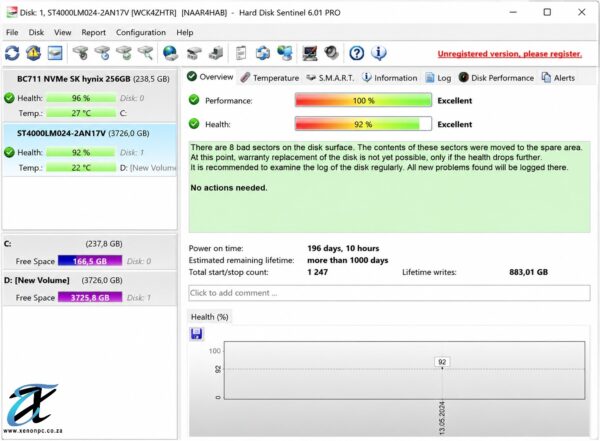Open the File menu

click(12, 33)
